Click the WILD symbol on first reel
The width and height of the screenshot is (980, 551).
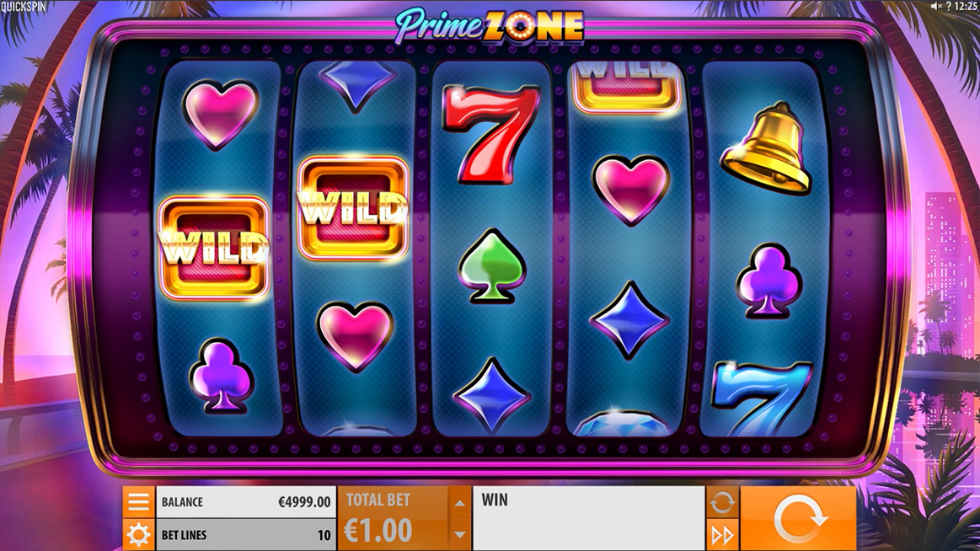[x=214, y=248]
